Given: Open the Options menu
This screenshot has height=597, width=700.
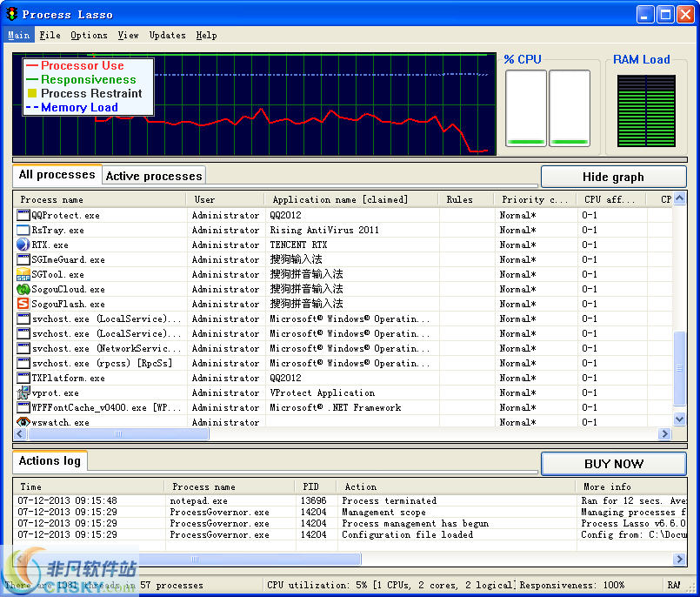Looking at the screenshot, I should (x=89, y=36).
